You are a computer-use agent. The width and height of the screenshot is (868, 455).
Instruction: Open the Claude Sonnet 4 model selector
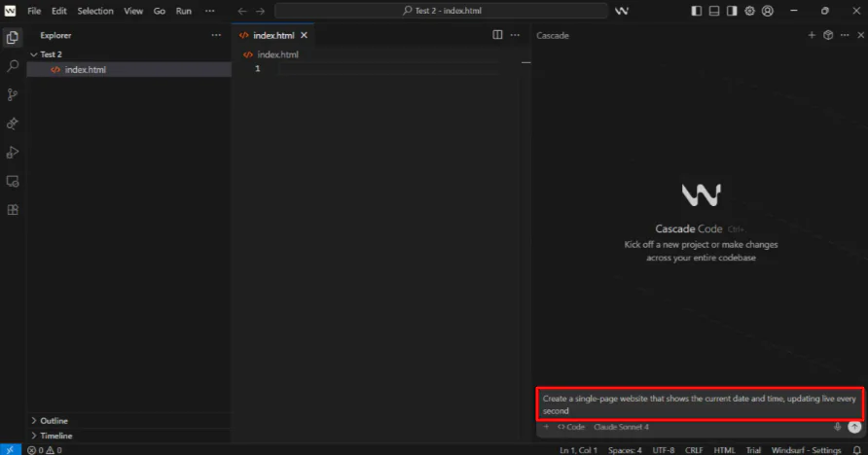621,427
